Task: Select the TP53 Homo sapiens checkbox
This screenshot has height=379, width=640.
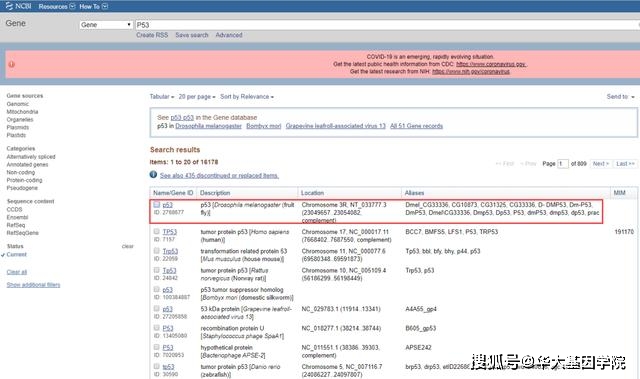Action: 156,231
